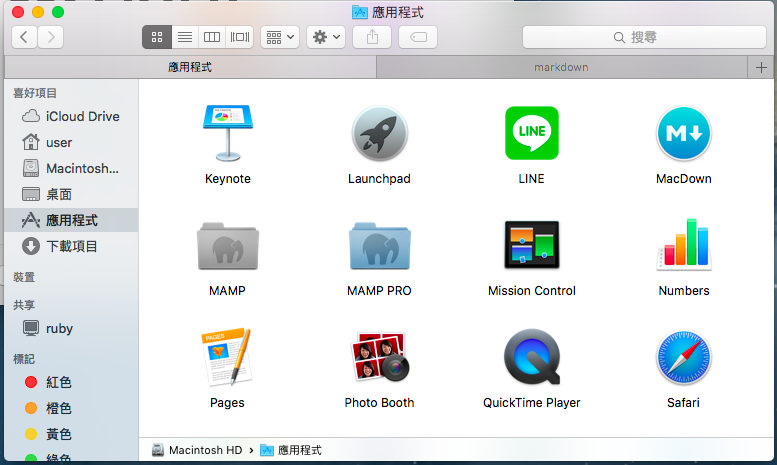This screenshot has height=465, width=777.
Task: Switch to icon view mode
Action: point(157,37)
